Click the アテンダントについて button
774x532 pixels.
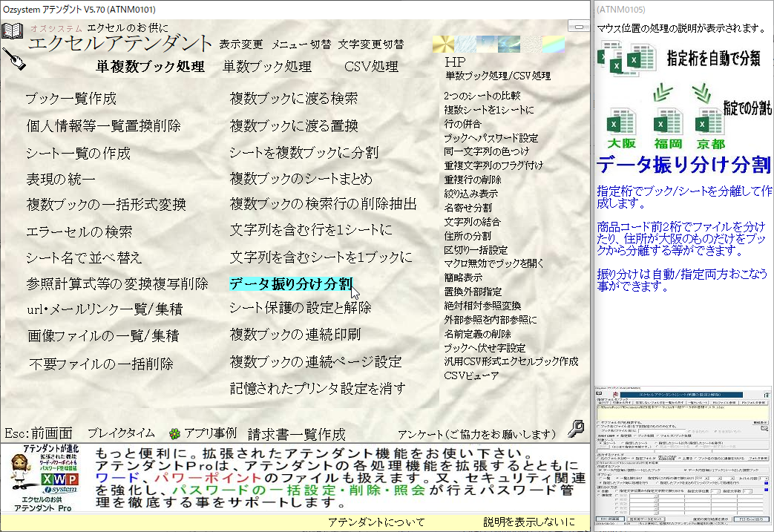coord(376,521)
